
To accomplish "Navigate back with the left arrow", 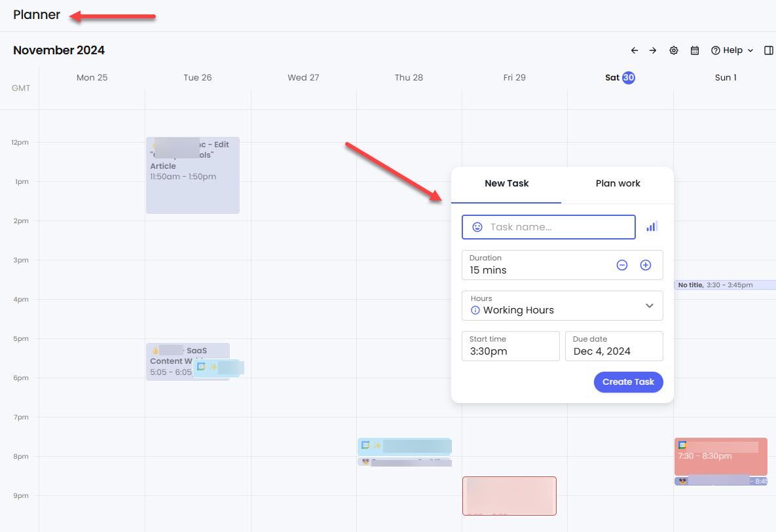I will (634, 50).
